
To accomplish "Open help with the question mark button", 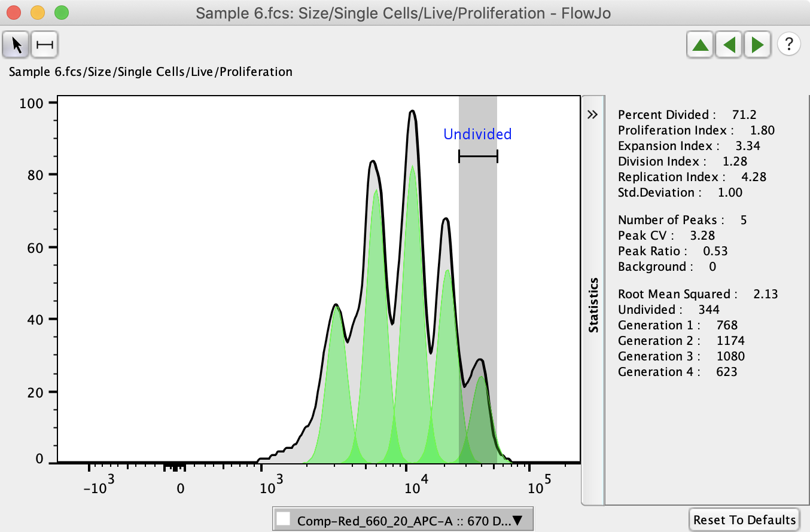I will 789,44.
